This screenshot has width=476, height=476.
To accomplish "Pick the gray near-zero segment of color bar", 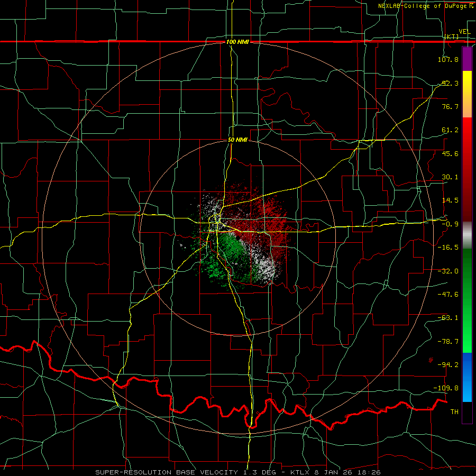I will pos(467,235).
